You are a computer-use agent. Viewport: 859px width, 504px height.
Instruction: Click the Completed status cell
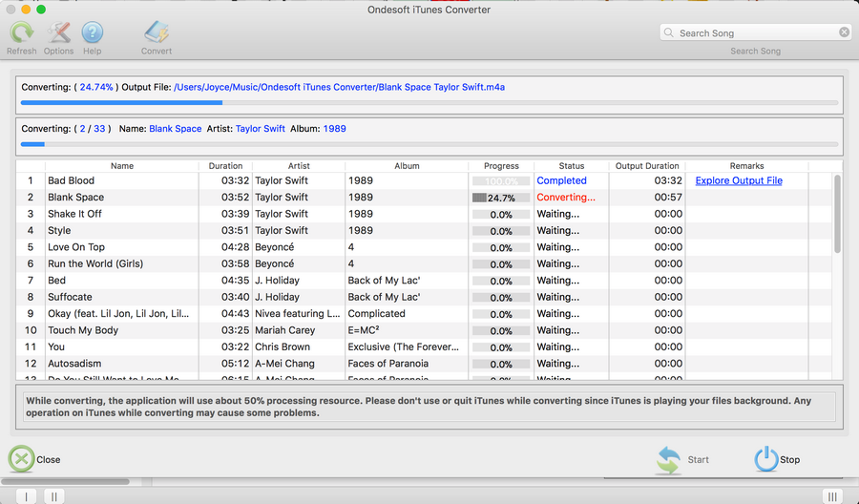561,180
